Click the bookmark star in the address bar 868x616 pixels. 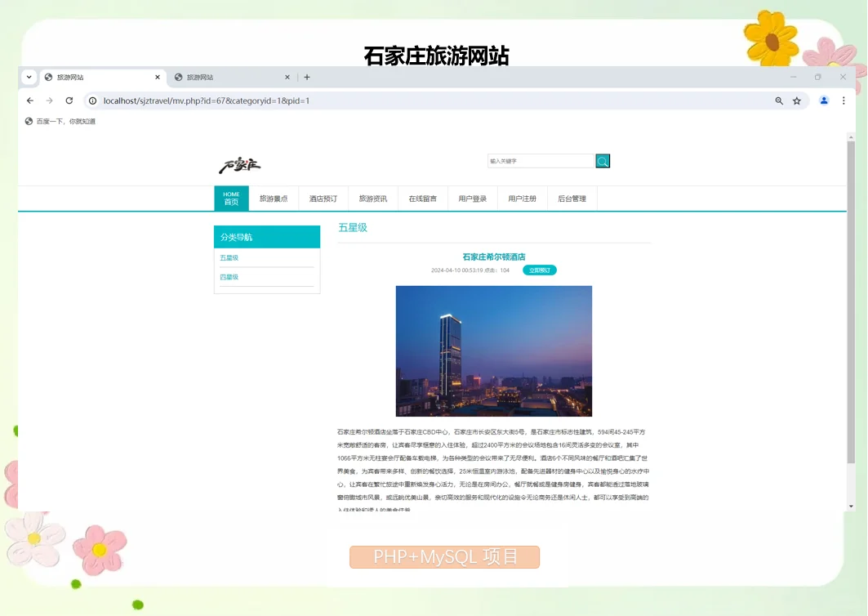796,100
